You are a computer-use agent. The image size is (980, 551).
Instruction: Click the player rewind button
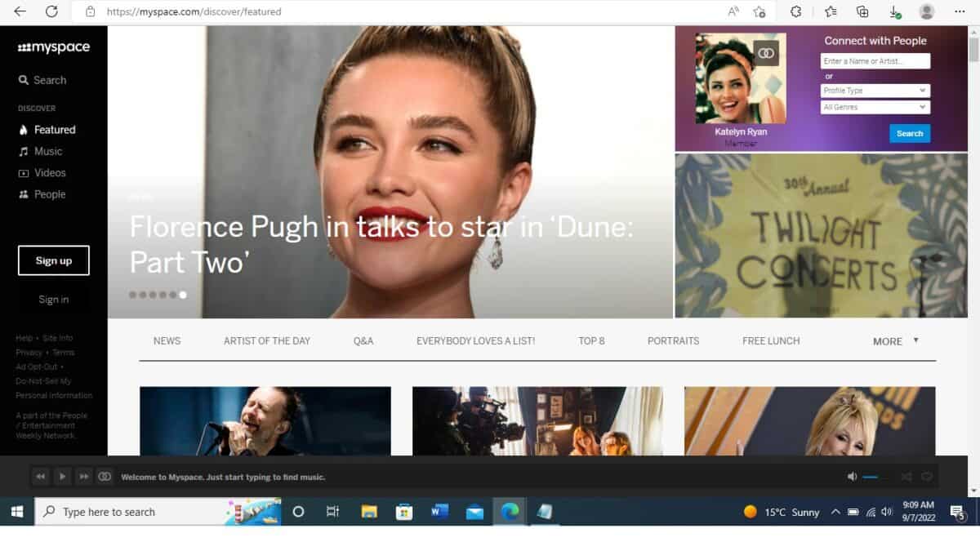pos(40,477)
